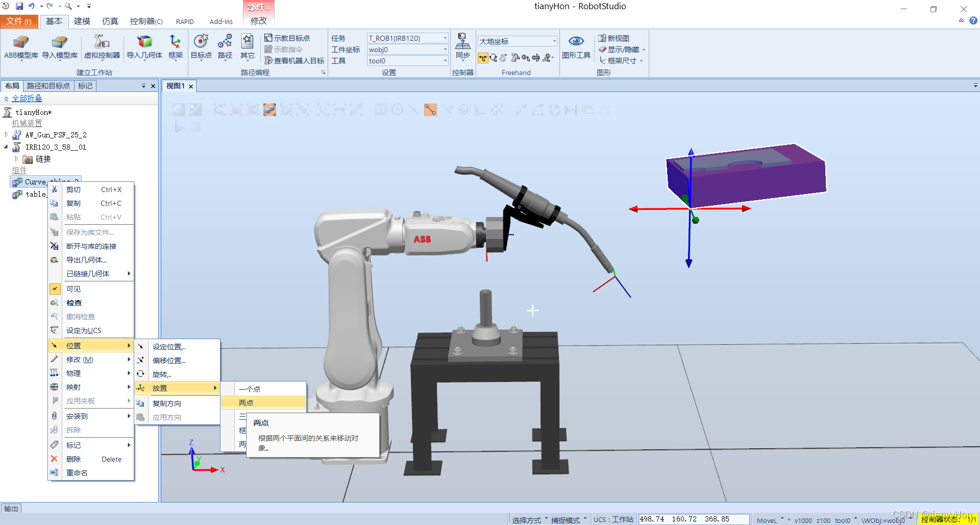
Task: Choose 偏移位置... in submenu
Action: coord(178,361)
